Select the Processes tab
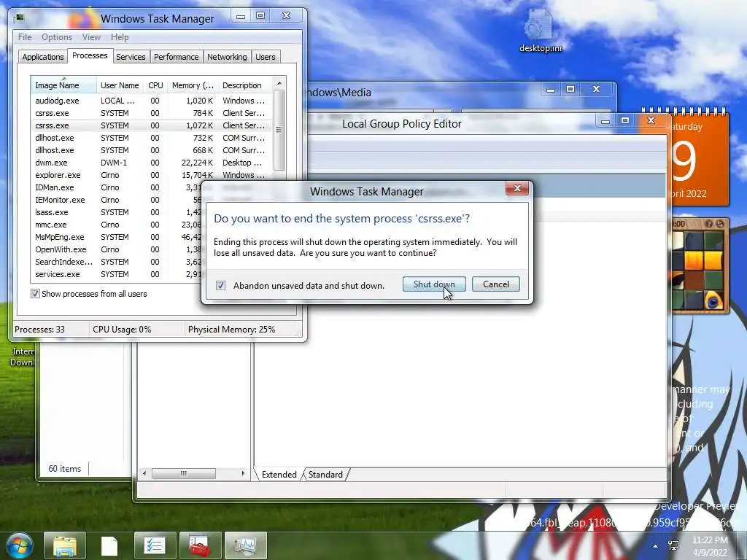The height and width of the screenshot is (560, 747). click(x=90, y=55)
